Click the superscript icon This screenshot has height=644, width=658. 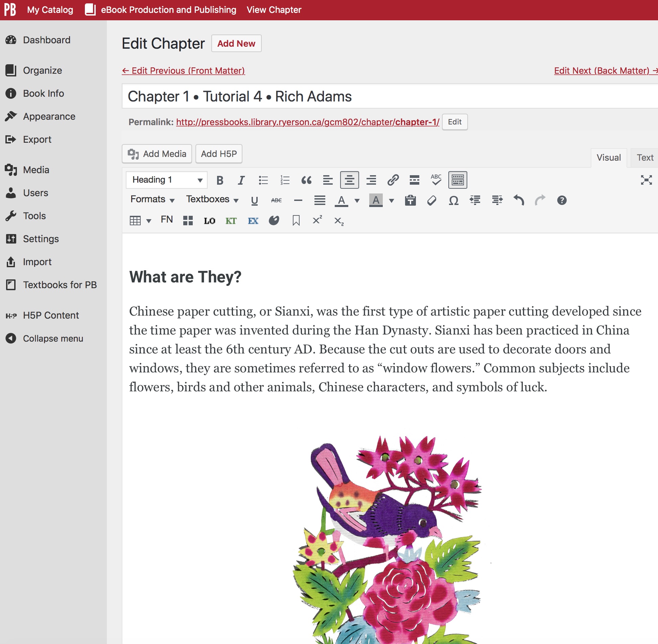pyautogui.click(x=317, y=220)
